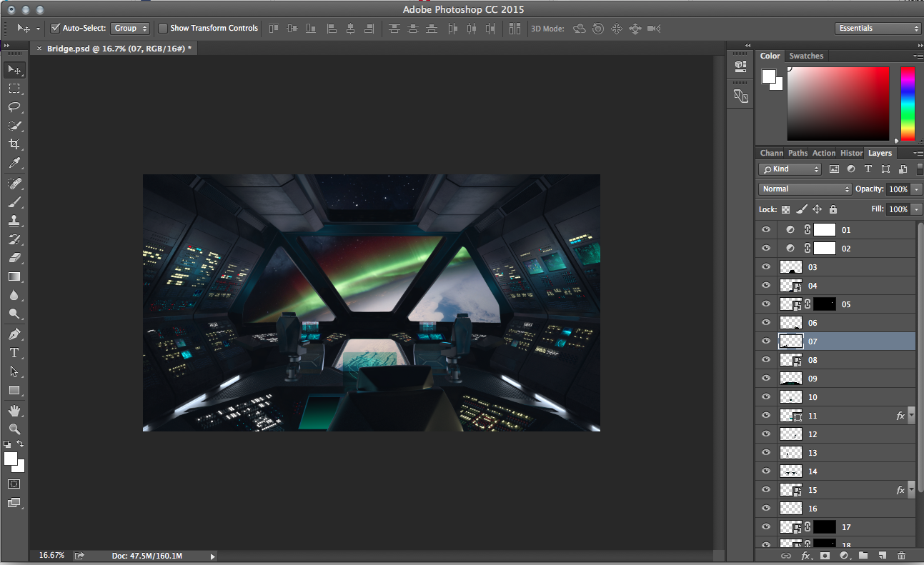Select the Lasso tool
This screenshot has width=924, height=565.
point(15,107)
